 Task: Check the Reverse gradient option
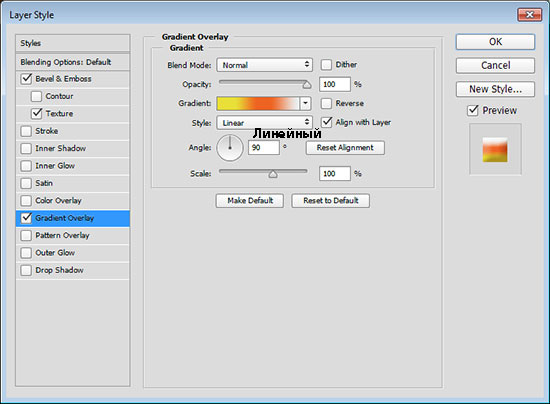tap(326, 103)
